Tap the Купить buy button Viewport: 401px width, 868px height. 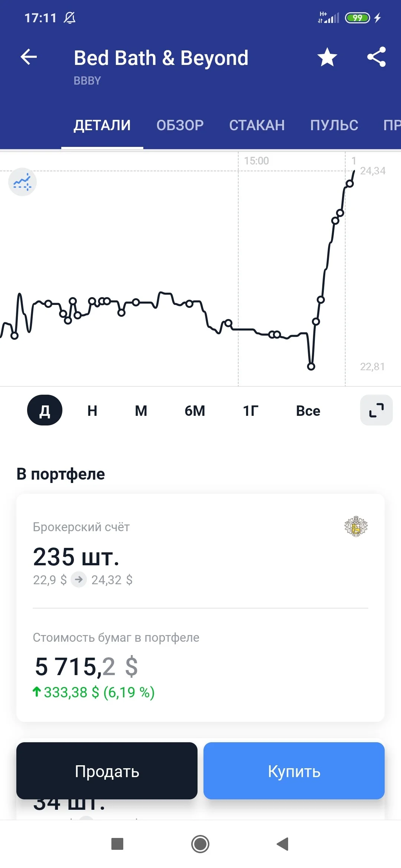click(294, 771)
